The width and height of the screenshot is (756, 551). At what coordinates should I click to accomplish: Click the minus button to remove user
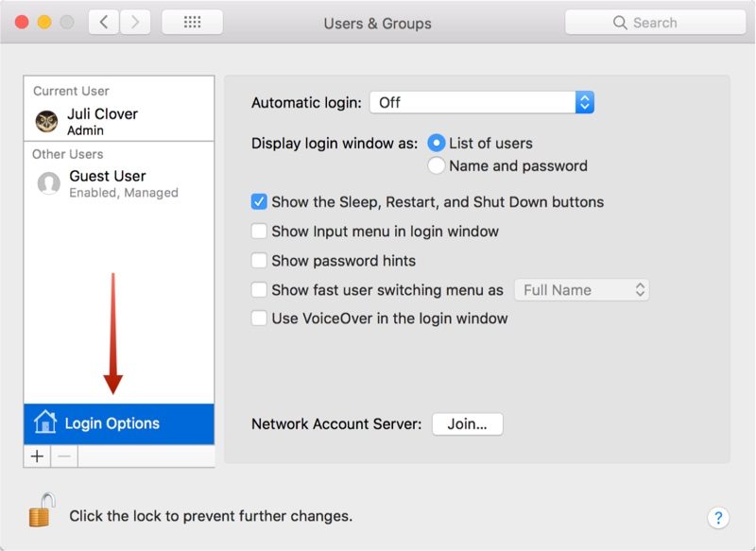64,456
